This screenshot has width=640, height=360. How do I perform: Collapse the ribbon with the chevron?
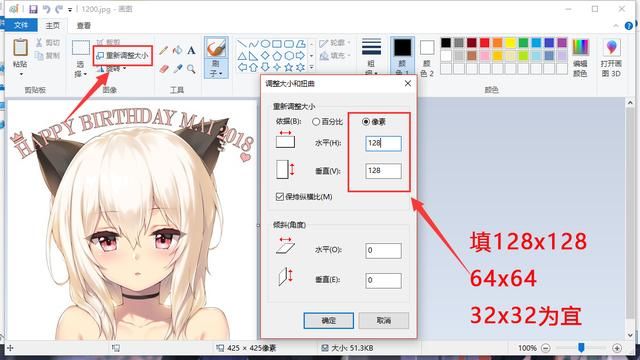click(616, 26)
